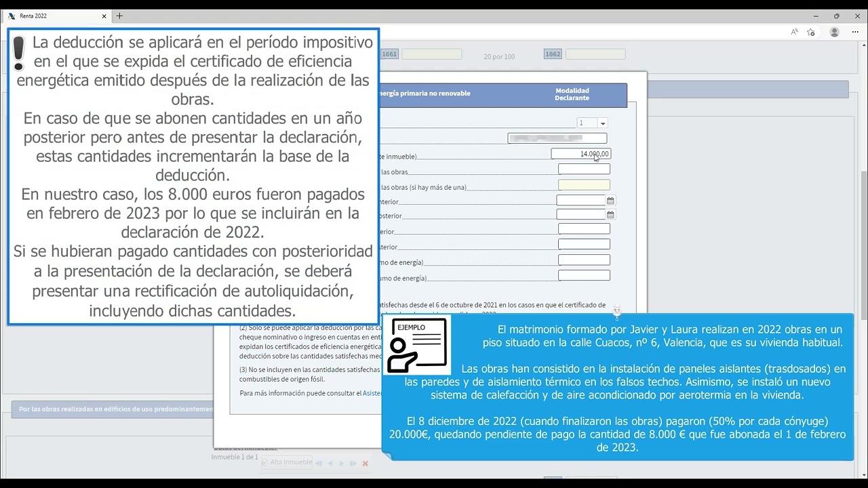
Task: Click the 'Inmueble 1 de 1' label
Action: (x=235, y=457)
